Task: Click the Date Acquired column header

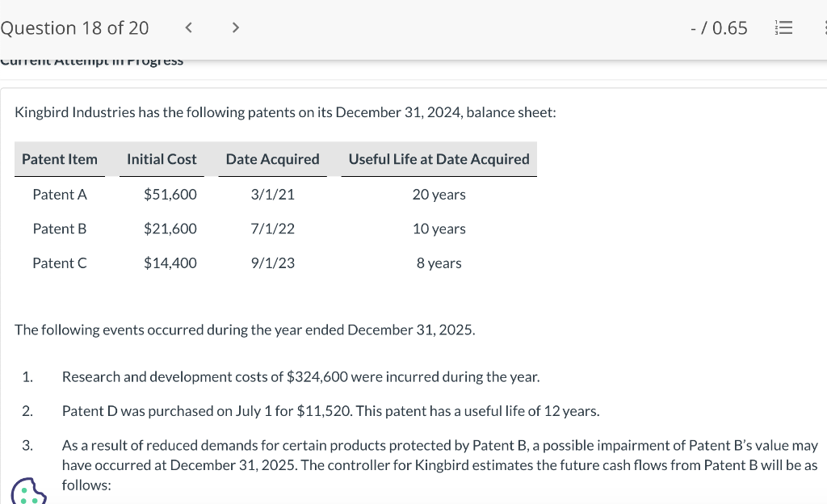Action: coord(272,159)
